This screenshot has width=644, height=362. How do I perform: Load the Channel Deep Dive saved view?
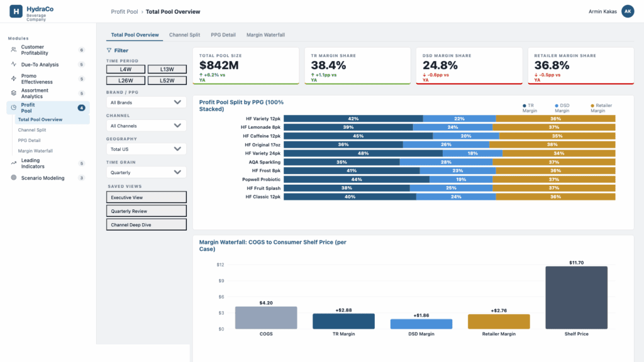[146, 224]
